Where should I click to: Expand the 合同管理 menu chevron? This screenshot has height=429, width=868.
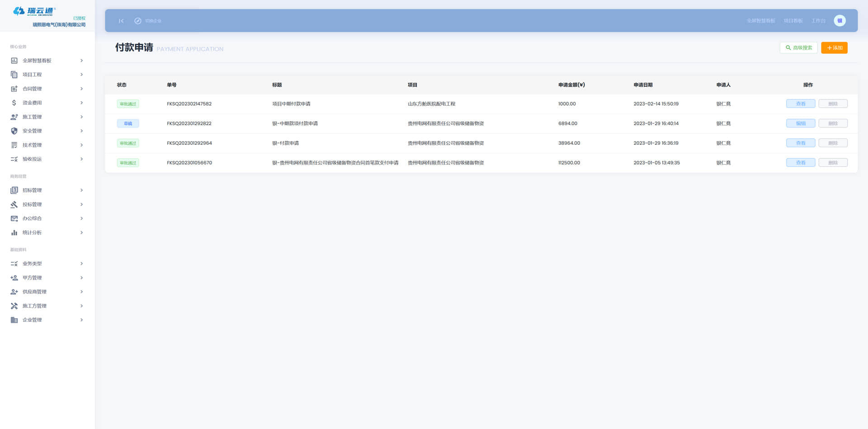81,89
